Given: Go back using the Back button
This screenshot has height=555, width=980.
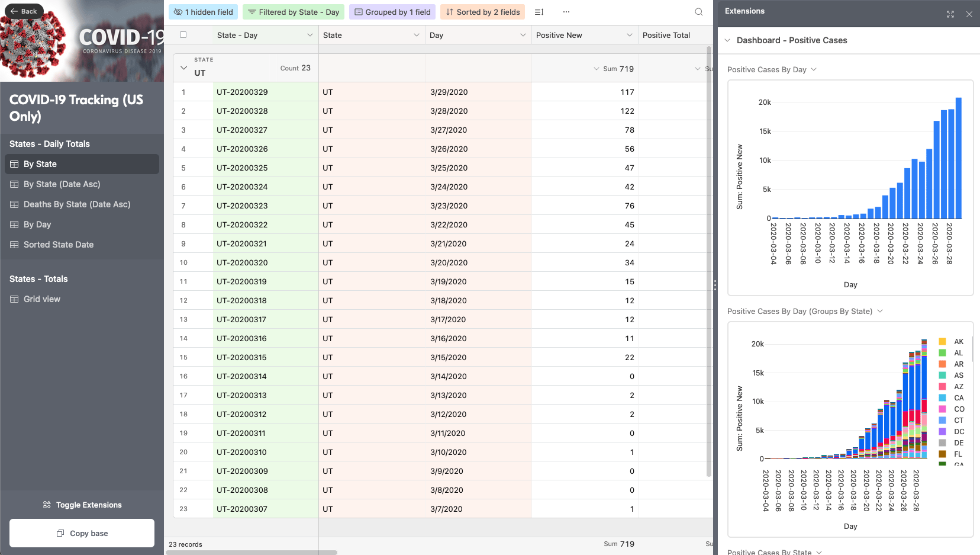Looking at the screenshot, I should (x=24, y=11).
